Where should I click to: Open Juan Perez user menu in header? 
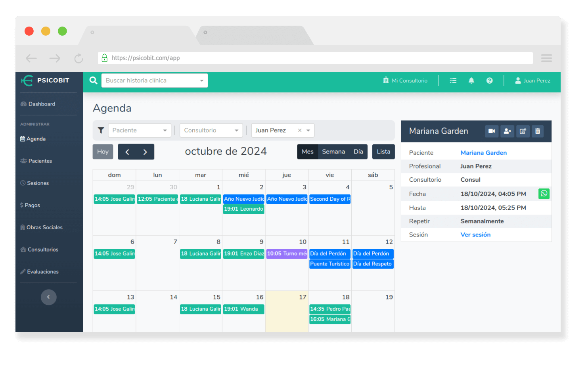(532, 81)
